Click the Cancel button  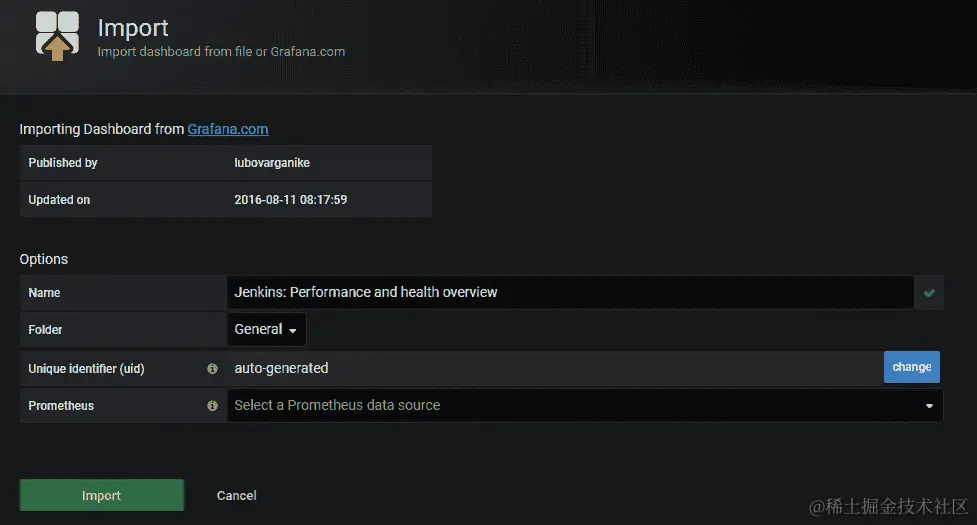click(x=237, y=495)
